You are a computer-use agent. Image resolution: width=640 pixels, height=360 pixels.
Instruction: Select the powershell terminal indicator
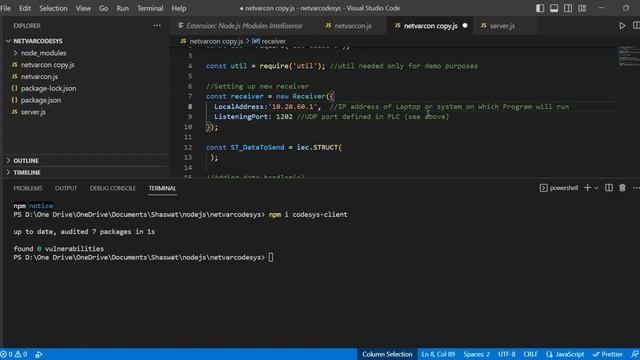559,188
